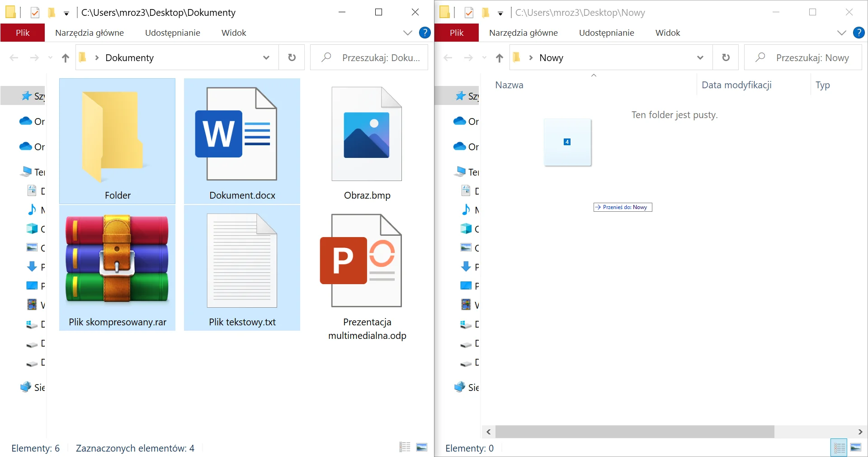Open Plik menu in Nowy window
Viewport: 868px width, 457px height.
click(457, 33)
